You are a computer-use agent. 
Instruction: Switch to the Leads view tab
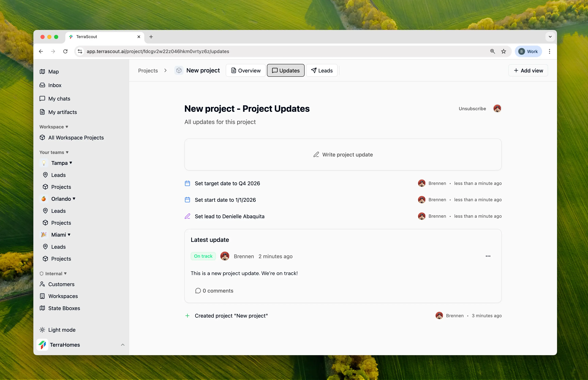point(322,71)
